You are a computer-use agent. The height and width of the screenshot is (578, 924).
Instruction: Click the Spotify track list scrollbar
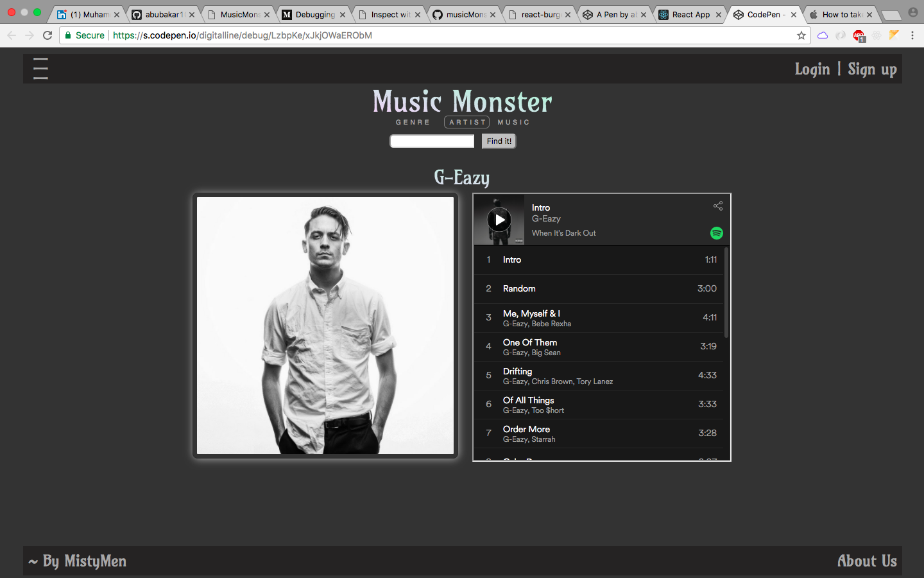click(726, 293)
